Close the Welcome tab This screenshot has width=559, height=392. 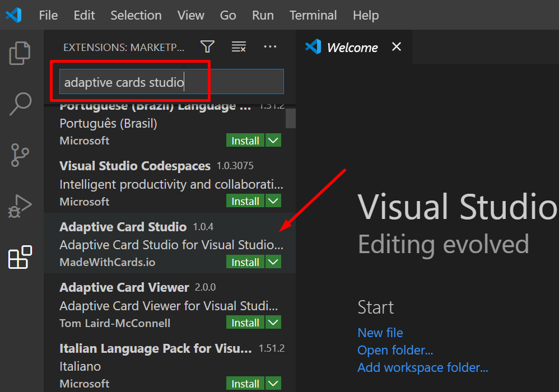point(397,46)
